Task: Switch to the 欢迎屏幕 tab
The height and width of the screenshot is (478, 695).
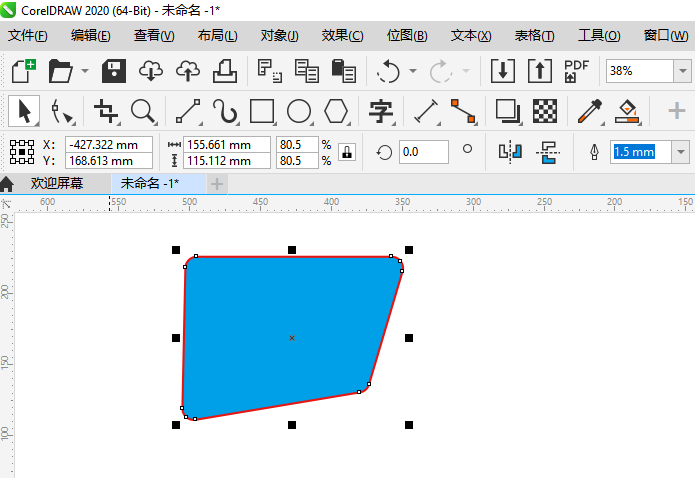Action: point(56,184)
